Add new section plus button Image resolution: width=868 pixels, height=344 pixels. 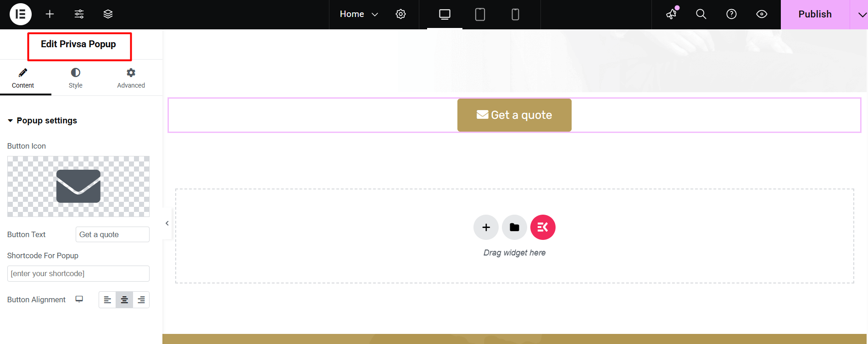point(486,227)
